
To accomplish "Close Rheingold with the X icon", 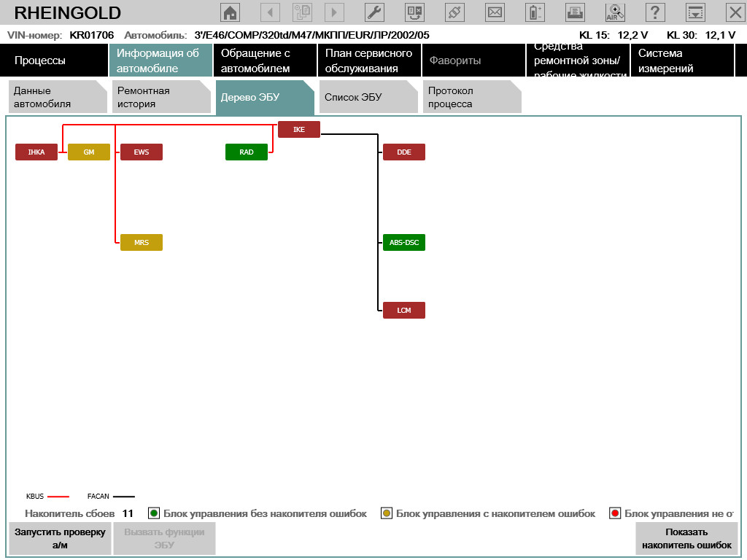I will (x=735, y=12).
